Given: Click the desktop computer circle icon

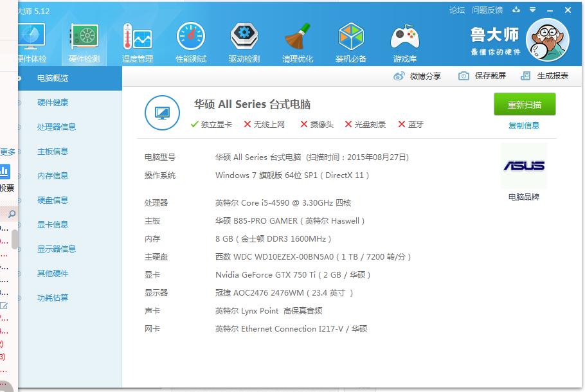Looking at the screenshot, I should point(162,112).
